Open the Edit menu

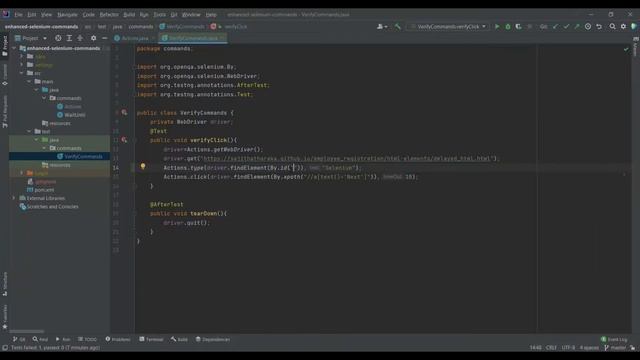point(32,15)
